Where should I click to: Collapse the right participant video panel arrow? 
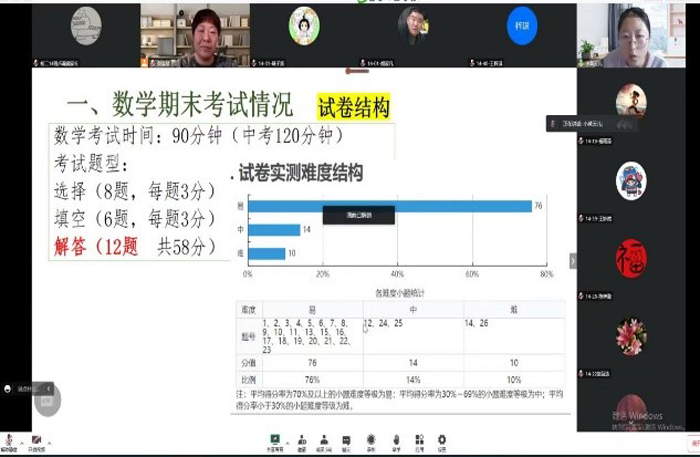tap(573, 261)
